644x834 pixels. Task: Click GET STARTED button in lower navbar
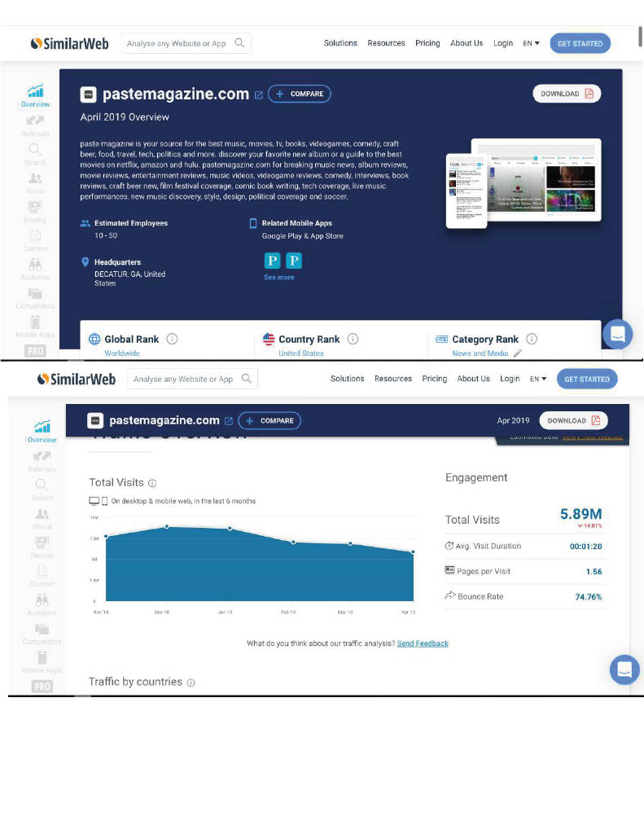[x=587, y=380]
